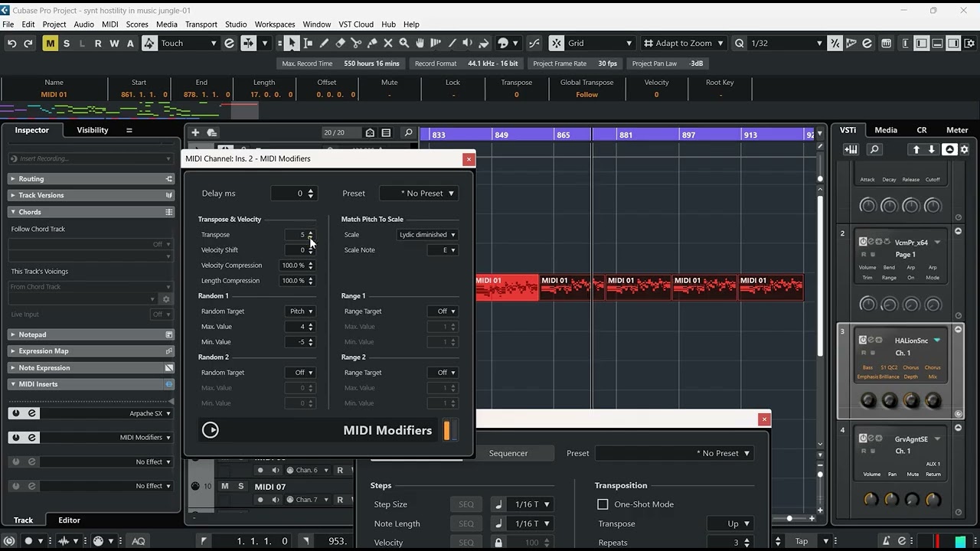Select the Split scissors tool
The width and height of the screenshot is (980, 551).
pos(356,44)
